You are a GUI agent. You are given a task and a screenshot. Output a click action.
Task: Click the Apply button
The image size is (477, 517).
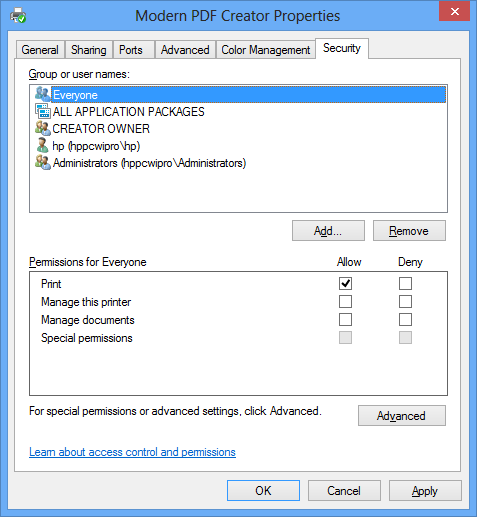(x=425, y=491)
